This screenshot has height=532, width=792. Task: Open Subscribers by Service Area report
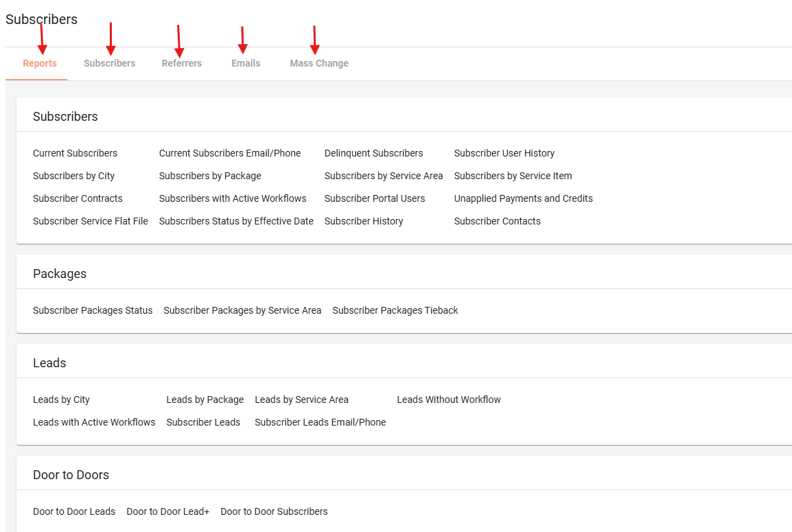click(383, 176)
